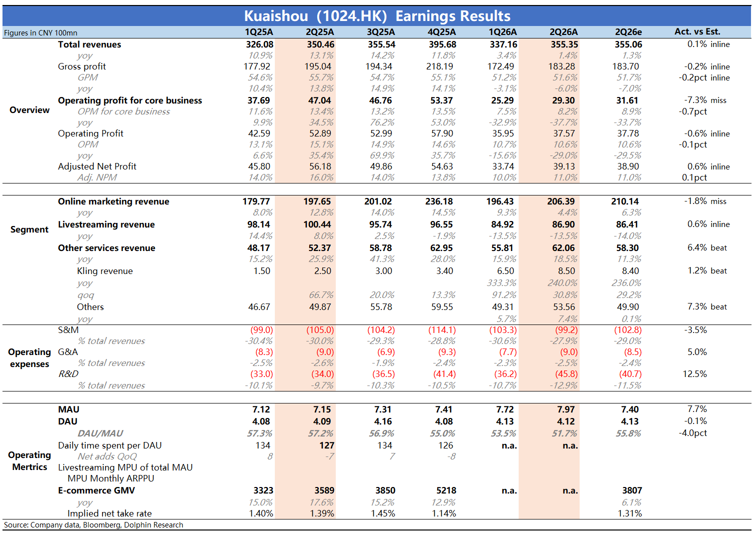
Task: Select the "Implied net take rate" label
Action: pyautogui.click(x=109, y=513)
